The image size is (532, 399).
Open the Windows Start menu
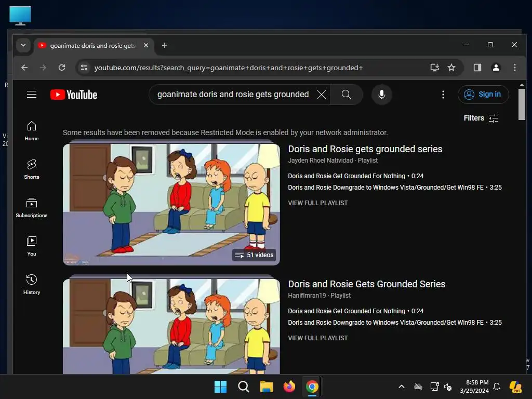[220, 387]
